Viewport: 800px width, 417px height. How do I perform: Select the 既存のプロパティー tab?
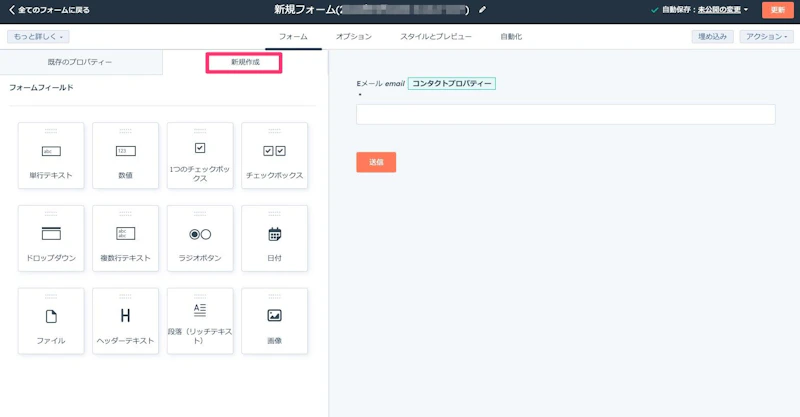(80, 62)
